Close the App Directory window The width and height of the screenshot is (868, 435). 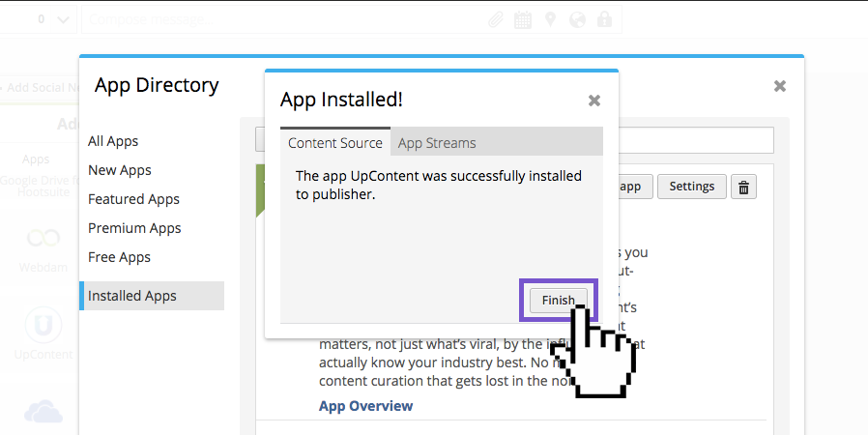click(779, 86)
